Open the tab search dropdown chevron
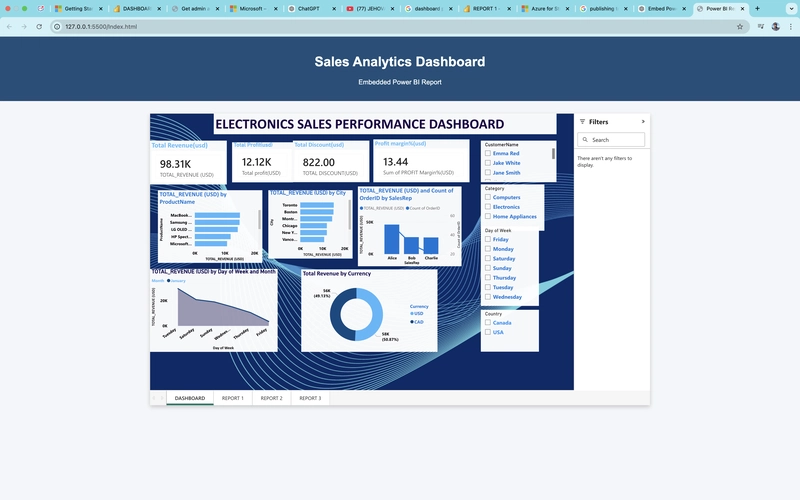Viewport: 800px width, 500px height. 792,9
